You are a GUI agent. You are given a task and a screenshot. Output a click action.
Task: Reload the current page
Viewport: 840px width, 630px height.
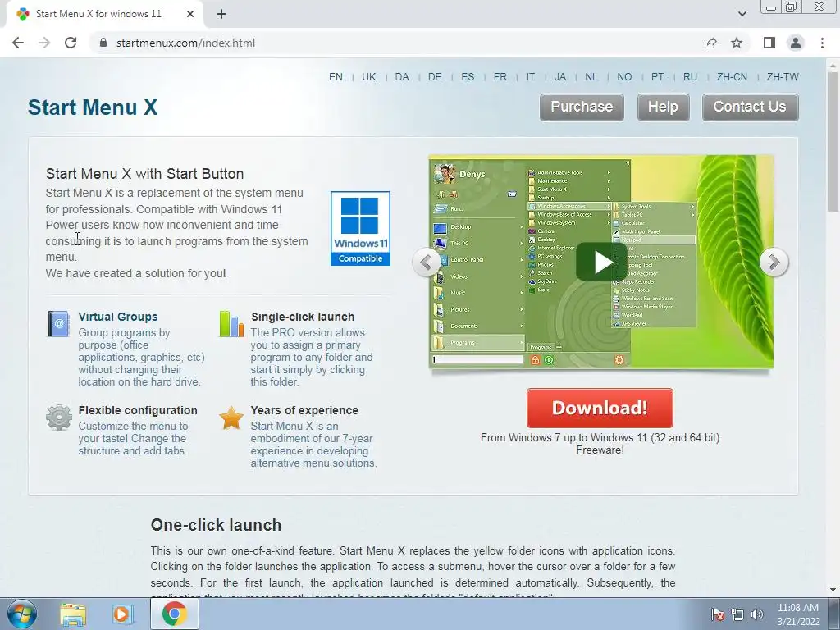coord(71,43)
